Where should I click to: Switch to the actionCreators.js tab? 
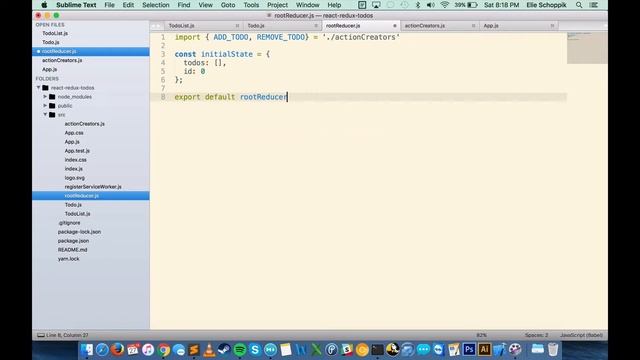pos(424,26)
